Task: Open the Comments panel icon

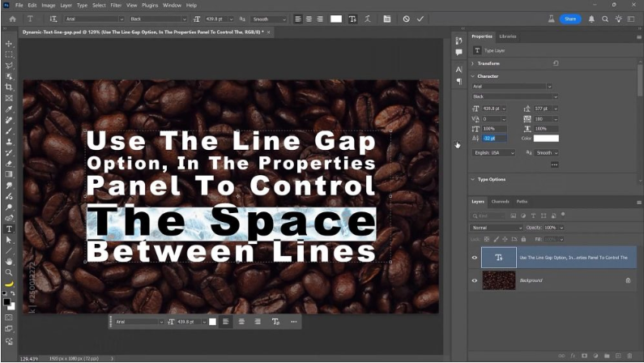Action: (x=458, y=52)
